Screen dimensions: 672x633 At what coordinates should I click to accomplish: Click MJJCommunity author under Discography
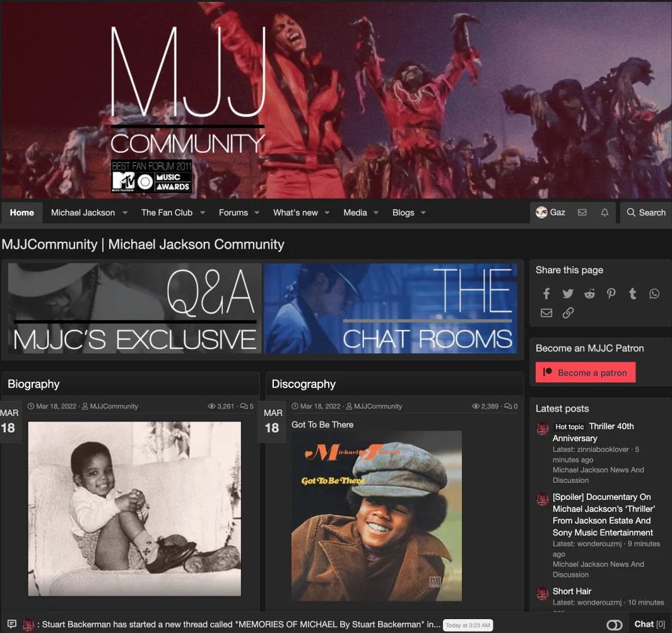tap(378, 406)
